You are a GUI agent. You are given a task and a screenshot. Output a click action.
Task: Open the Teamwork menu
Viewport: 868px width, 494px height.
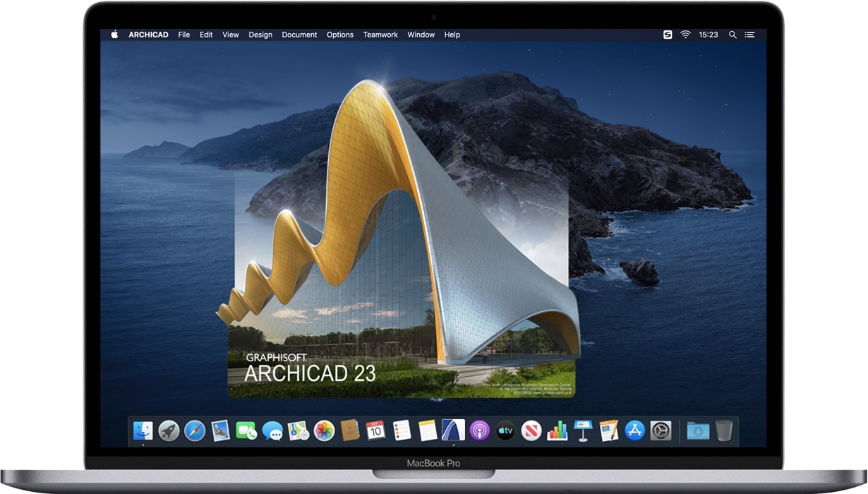[380, 34]
